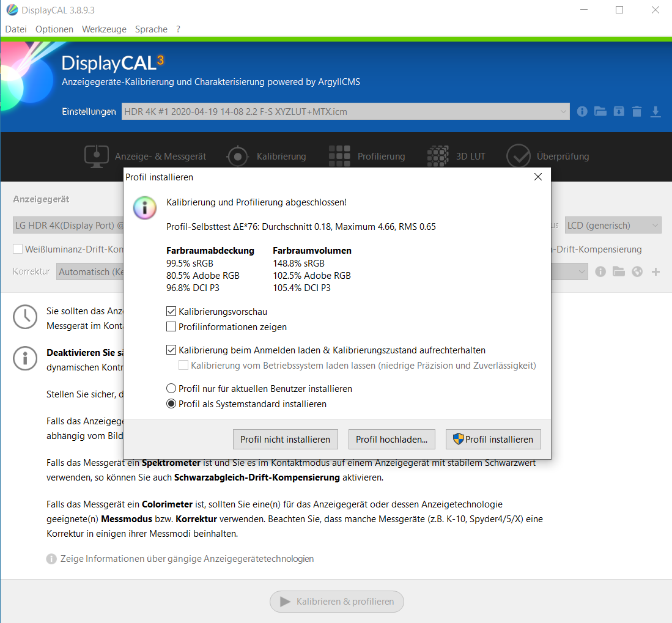672x623 pixels.
Task: Open the Sprache menu
Action: (151, 29)
